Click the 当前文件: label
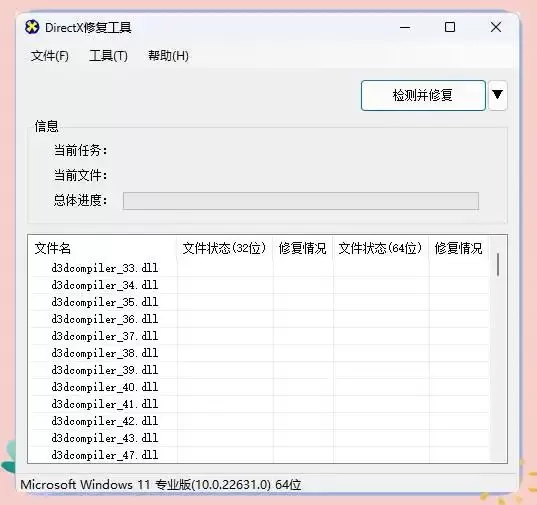Viewport: 537px width, 505px height. [x=80, y=175]
